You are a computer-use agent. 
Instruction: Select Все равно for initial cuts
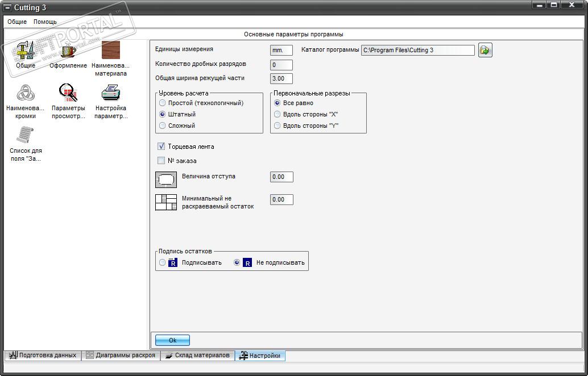click(277, 103)
